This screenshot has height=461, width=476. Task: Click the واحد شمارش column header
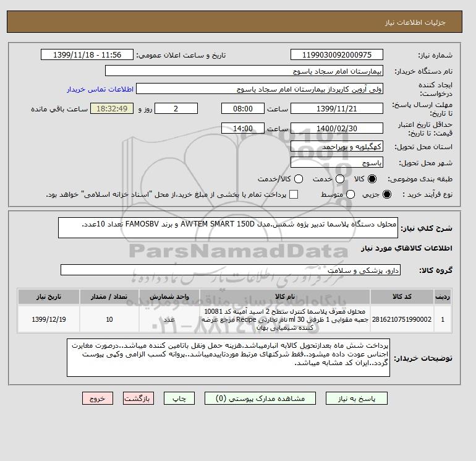(169, 296)
